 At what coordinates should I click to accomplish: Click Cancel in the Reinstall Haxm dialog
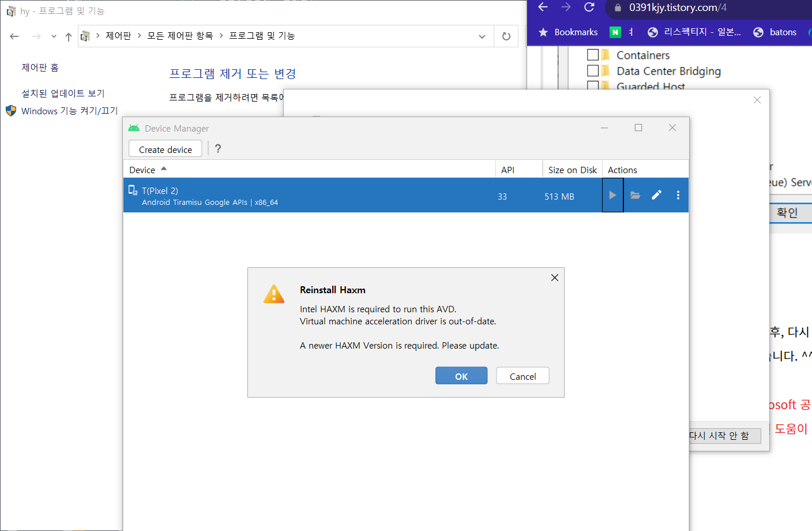522,376
